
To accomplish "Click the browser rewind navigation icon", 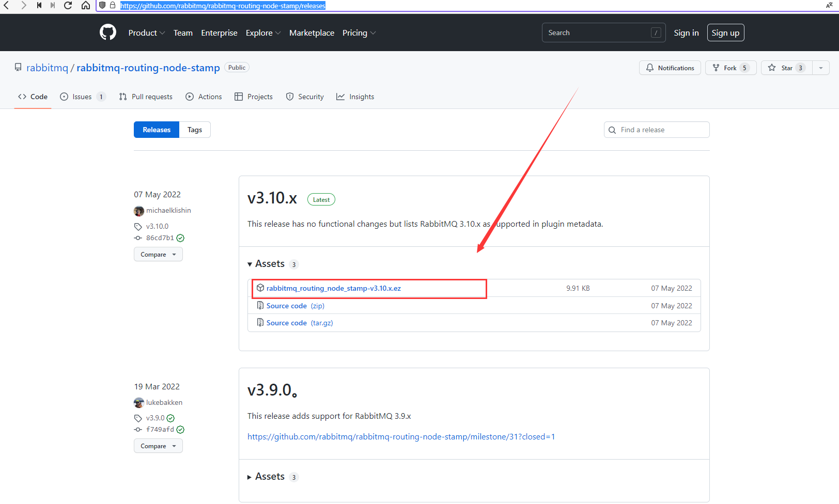I will pos(39,5).
